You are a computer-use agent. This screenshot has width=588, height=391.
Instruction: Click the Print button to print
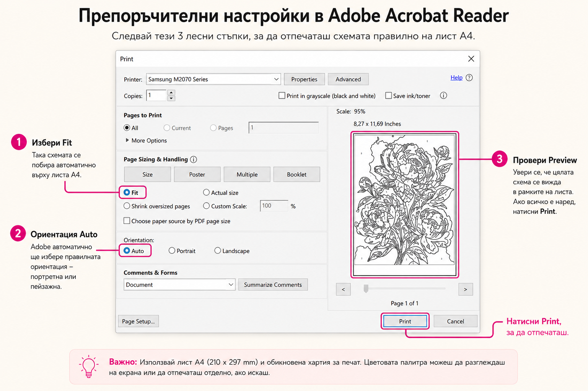[405, 321]
